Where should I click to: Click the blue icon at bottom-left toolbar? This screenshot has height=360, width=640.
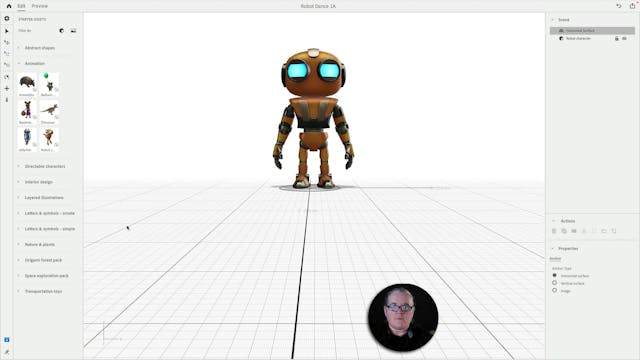point(7,340)
